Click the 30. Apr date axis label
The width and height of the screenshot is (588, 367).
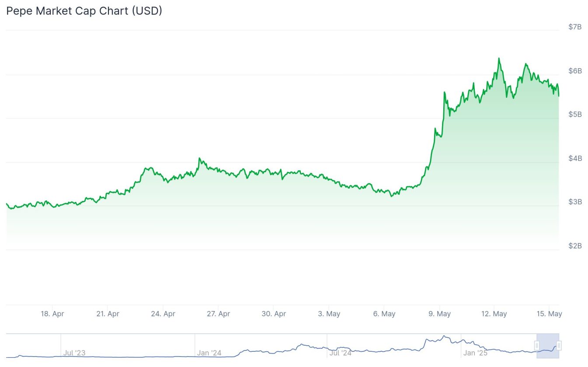(274, 314)
